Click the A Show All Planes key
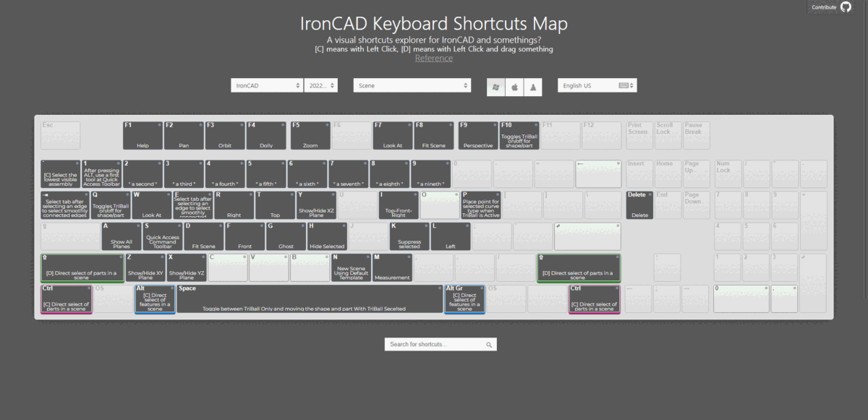868x420 pixels. pyautogui.click(x=121, y=236)
